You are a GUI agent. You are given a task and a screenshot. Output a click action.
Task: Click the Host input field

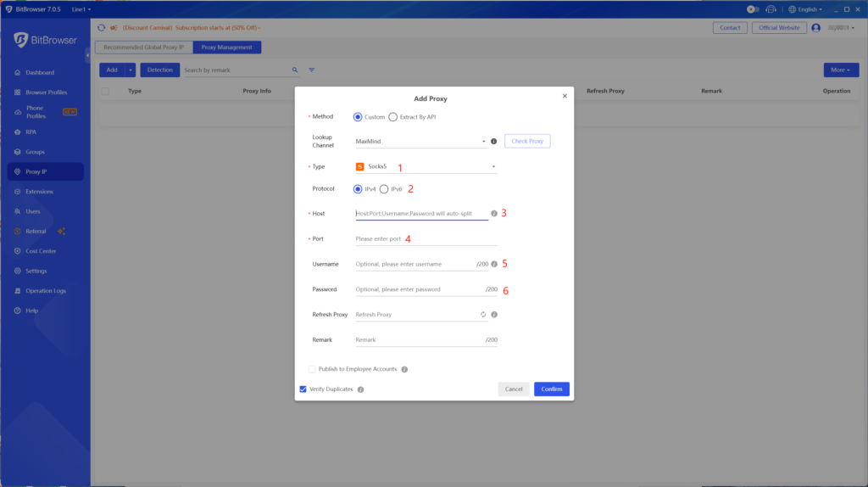pos(422,213)
